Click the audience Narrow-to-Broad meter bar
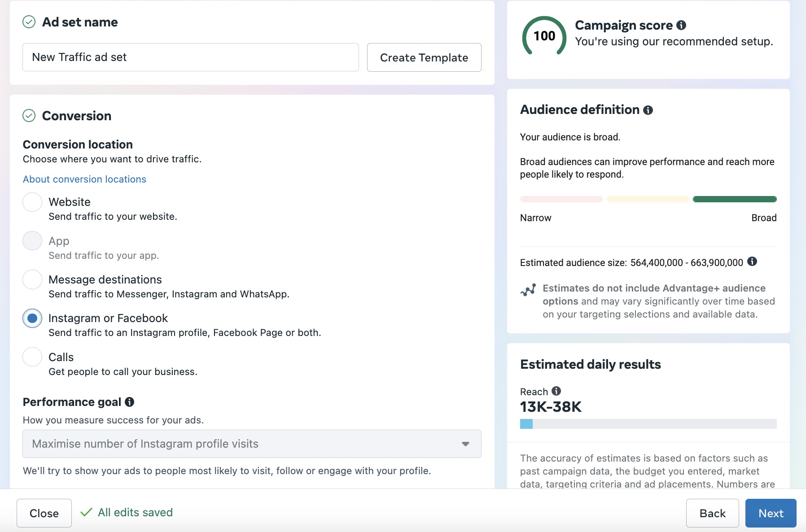Viewport: 806px width, 532px height. tap(648, 199)
